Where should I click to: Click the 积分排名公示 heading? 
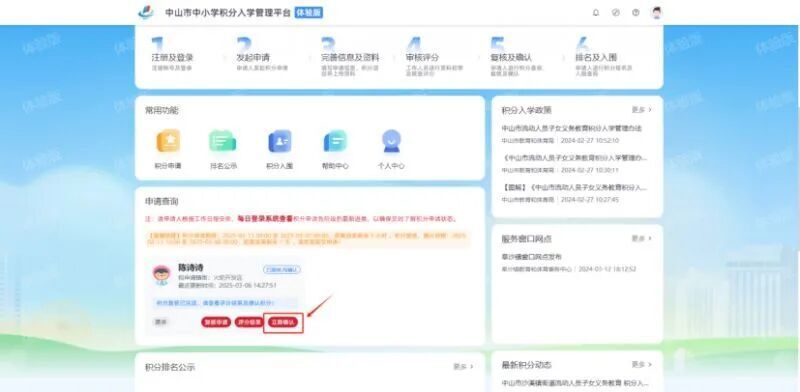click(x=170, y=368)
